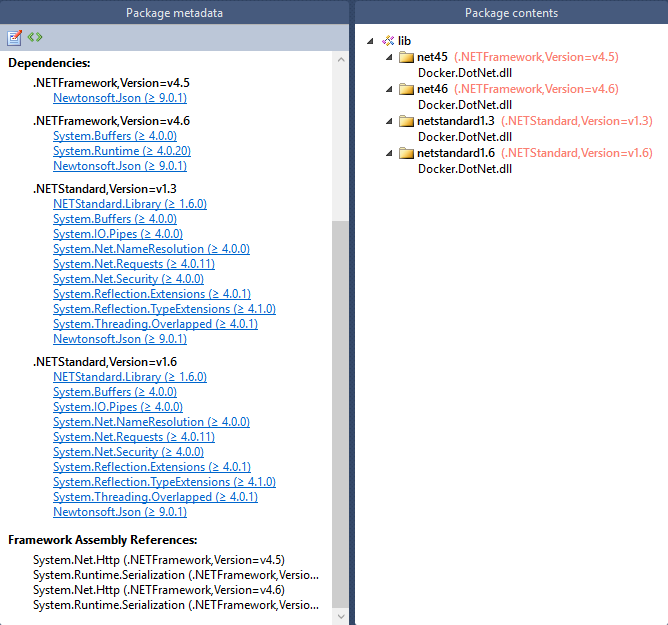Click the net45 folder icon
Image resolution: width=668 pixels, height=625 pixels.
[406, 57]
